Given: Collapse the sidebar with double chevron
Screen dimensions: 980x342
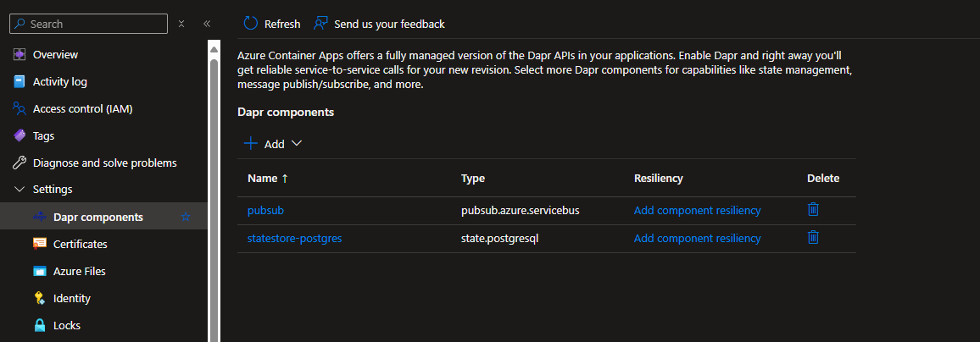Looking at the screenshot, I should pos(207,24).
